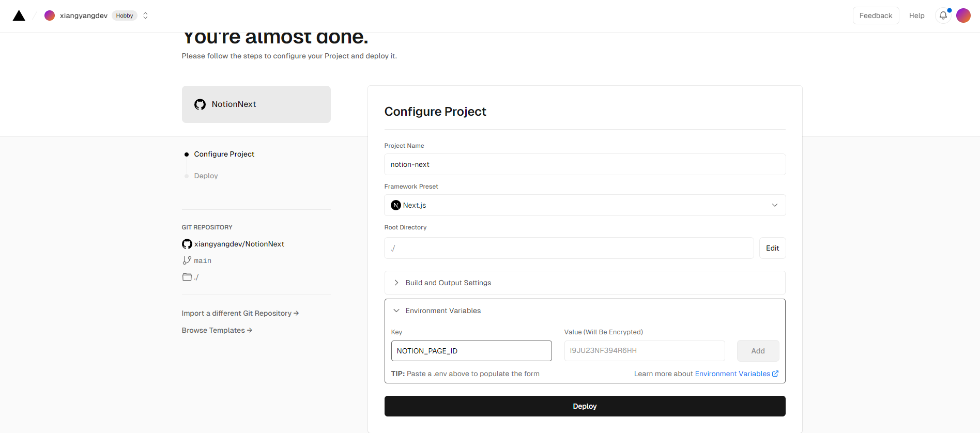Screen dimensions: 980x433
Task: Click the Hobby plan badge
Action: click(125, 16)
